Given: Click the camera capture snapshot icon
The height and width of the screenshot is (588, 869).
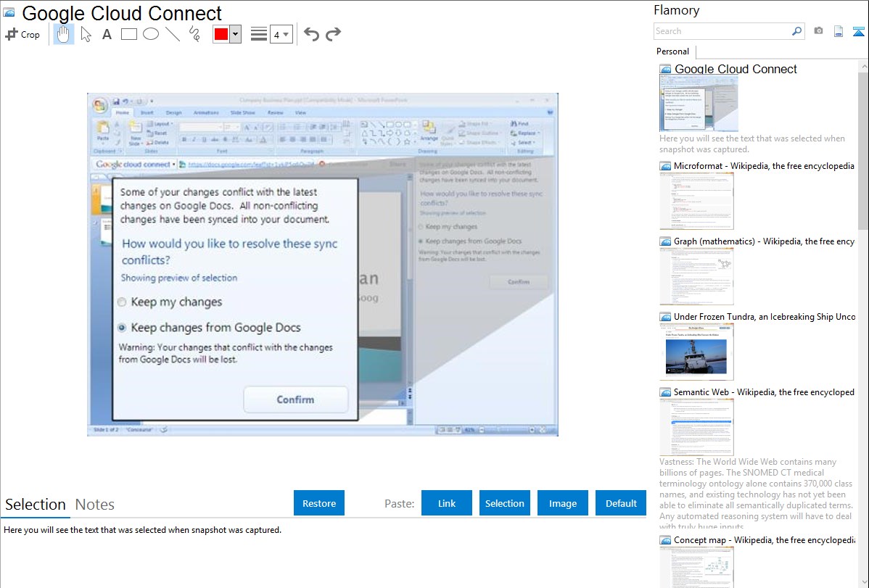Looking at the screenshot, I should (818, 31).
